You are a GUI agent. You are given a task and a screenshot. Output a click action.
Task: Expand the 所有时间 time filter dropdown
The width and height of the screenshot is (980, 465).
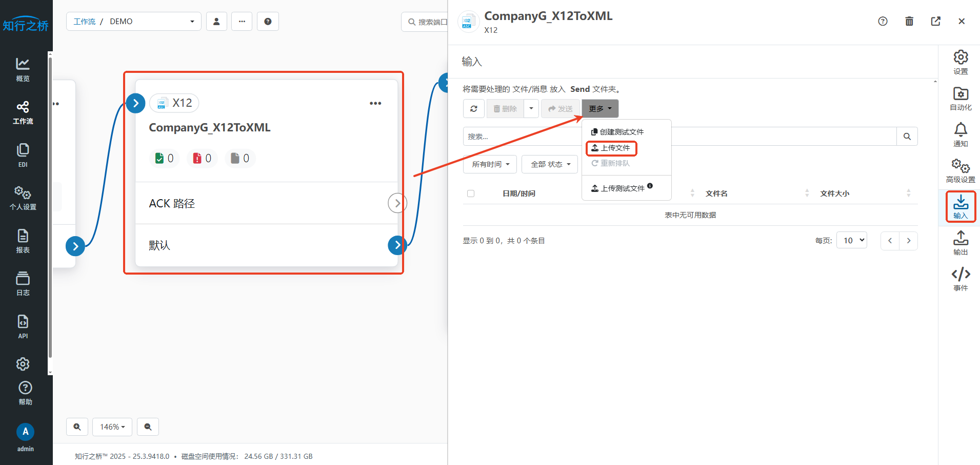click(490, 164)
